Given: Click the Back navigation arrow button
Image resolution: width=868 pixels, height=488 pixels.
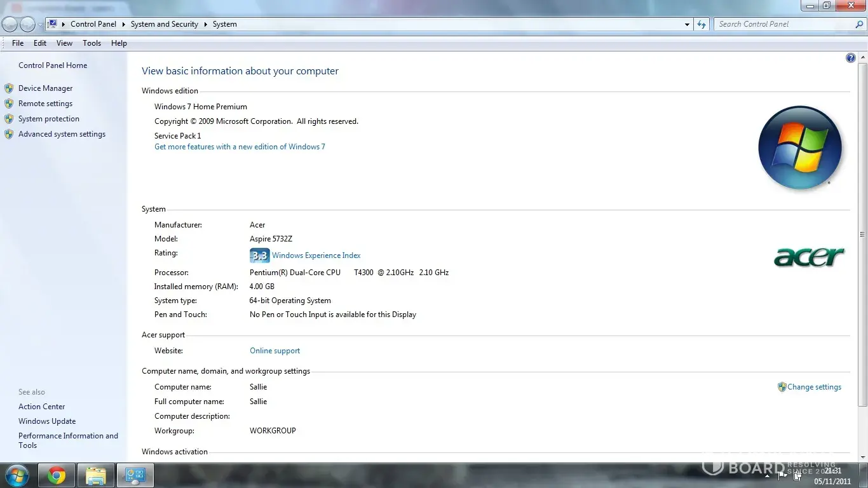Looking at the screenshot, I should pos(10,24).
